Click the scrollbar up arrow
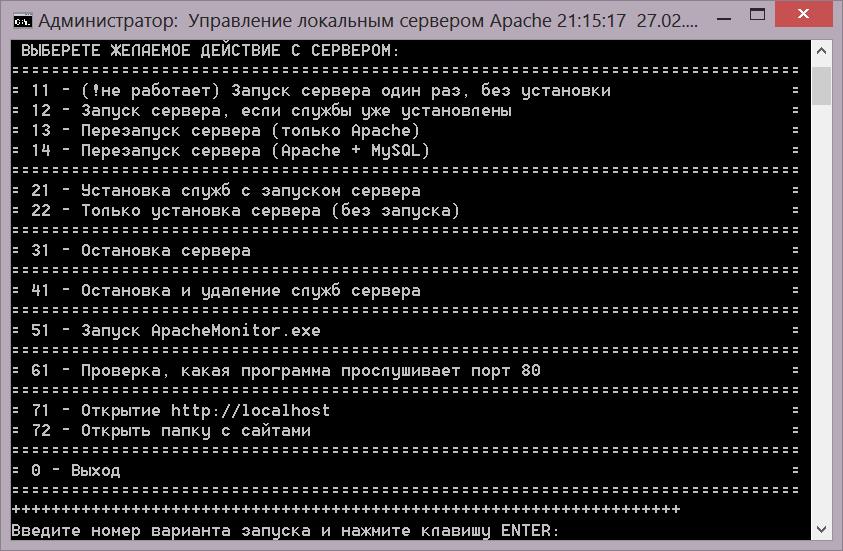The width and height of the screenshot is (843, 551). pyautogui.click(x=821, y=51)
